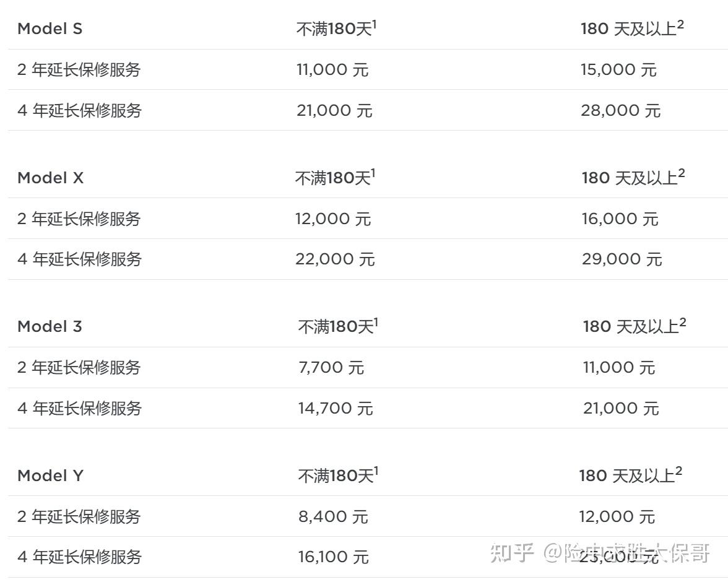Click the 15,000 元 price cell
Screen dimensions: 728x582
618,70
